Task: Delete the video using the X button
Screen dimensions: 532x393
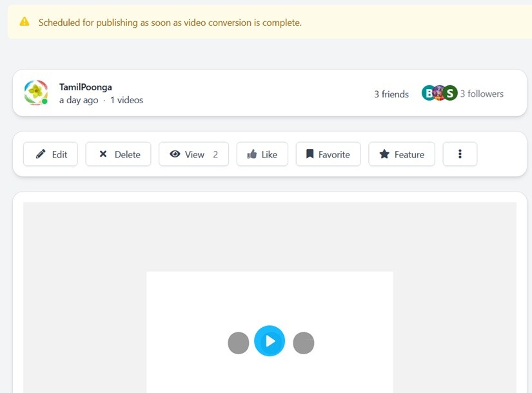Action: 118,154
